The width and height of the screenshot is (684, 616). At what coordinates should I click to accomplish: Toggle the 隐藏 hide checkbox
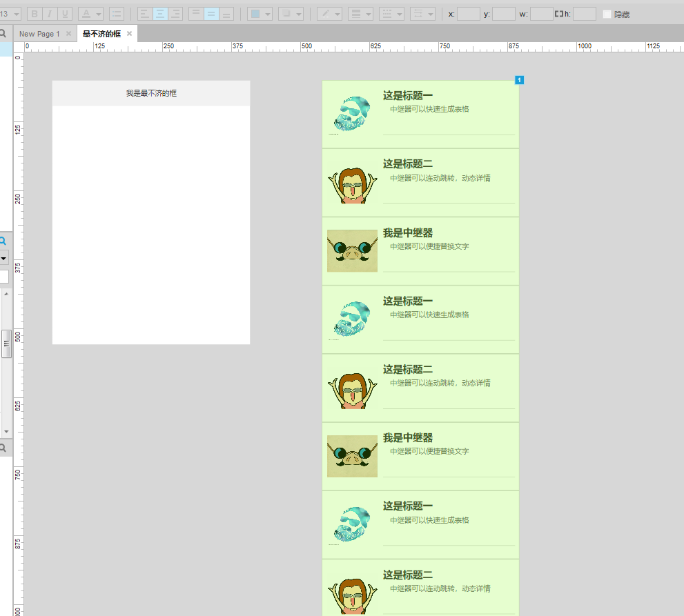pyautogui.click(x=605, y=12)
